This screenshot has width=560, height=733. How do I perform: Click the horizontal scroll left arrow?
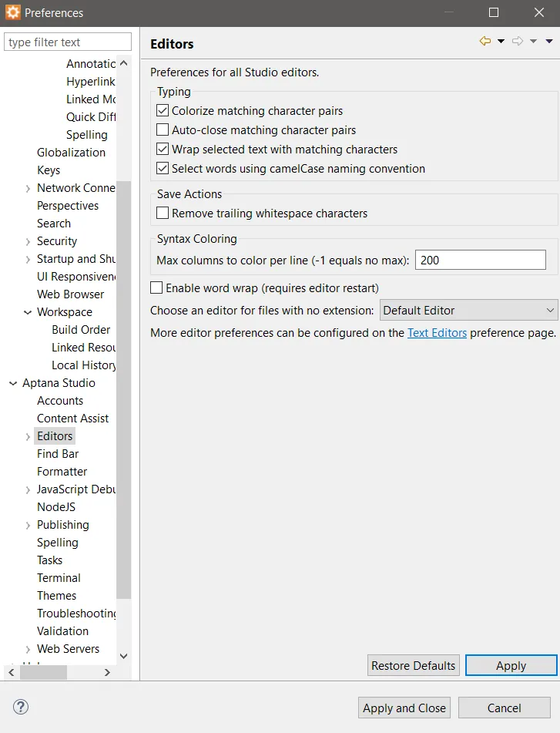(x=12, y=672)
